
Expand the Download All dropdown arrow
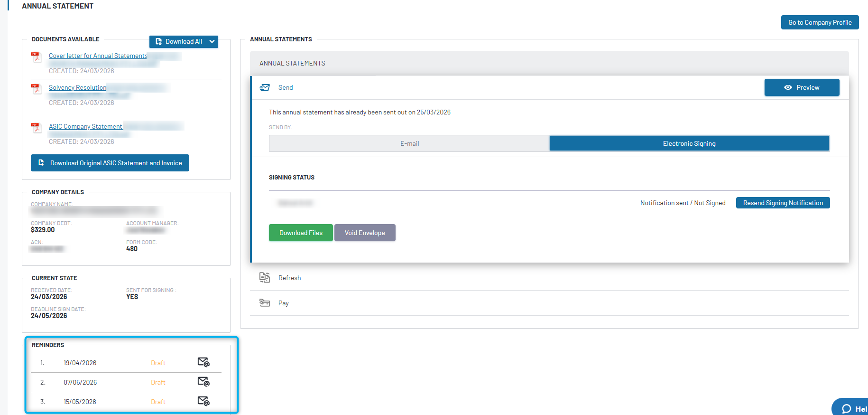tap(212, 42)
